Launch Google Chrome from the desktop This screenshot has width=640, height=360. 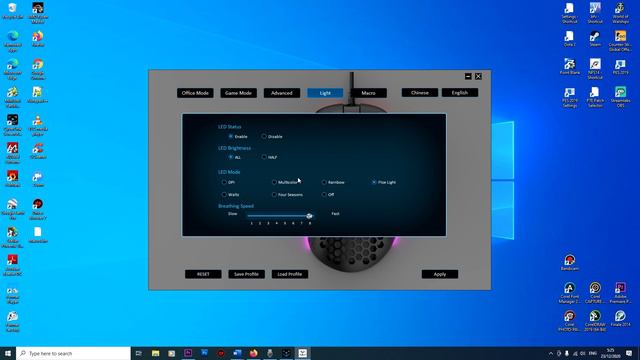(38, 69)
